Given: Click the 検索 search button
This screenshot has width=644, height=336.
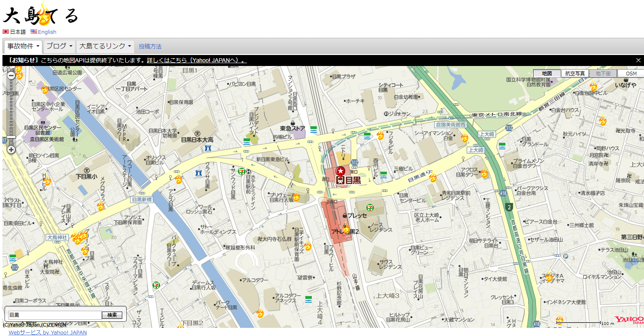Looking at the screenshot, I should click(112, 315).
